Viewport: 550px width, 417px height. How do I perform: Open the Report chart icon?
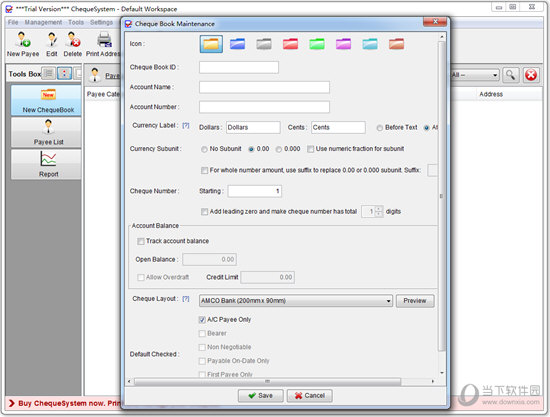click(x=48, y=159)
